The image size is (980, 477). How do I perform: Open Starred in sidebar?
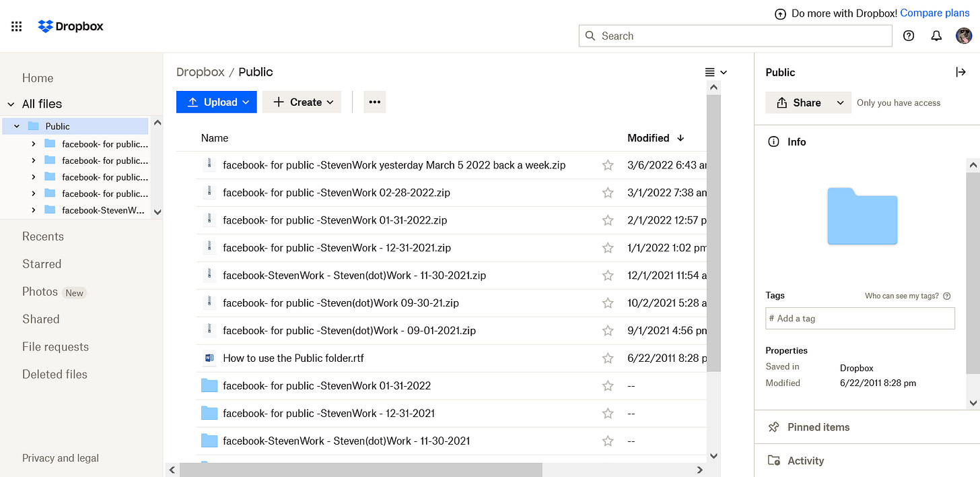pos(42,264)
